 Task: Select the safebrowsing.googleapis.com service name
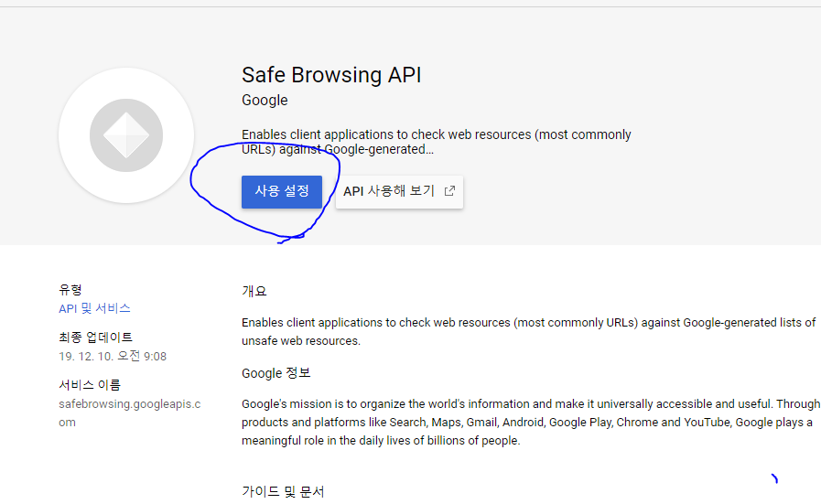point(129,413)
